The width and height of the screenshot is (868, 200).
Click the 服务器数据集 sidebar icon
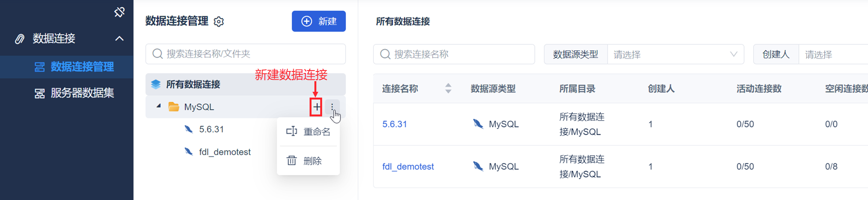tap(40, 93)
